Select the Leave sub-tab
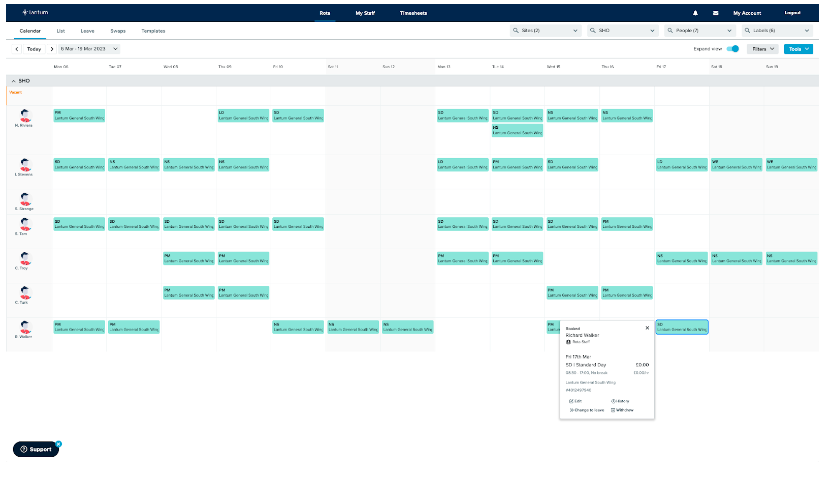This screenshot has width=824, height=477. (x=87, y=31)
